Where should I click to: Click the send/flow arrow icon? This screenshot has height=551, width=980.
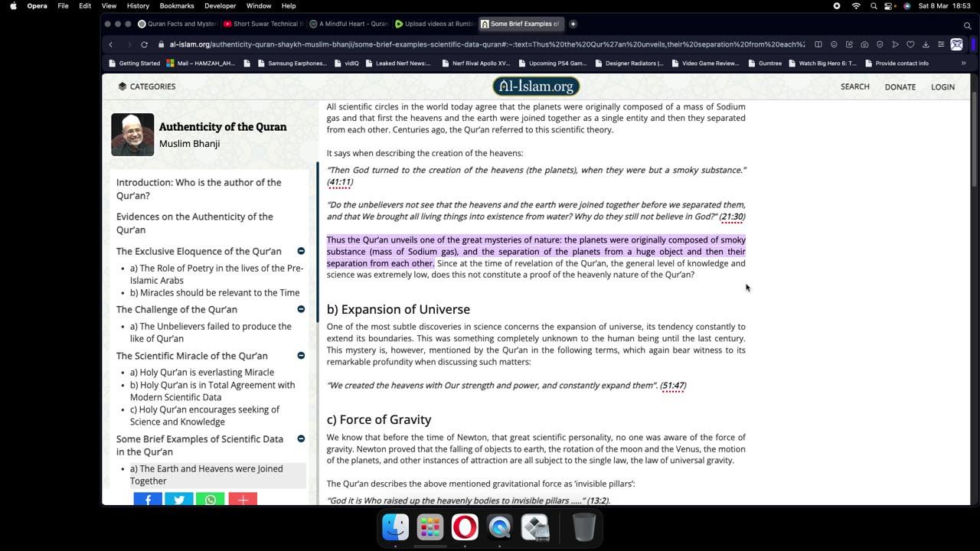point(895,44)
